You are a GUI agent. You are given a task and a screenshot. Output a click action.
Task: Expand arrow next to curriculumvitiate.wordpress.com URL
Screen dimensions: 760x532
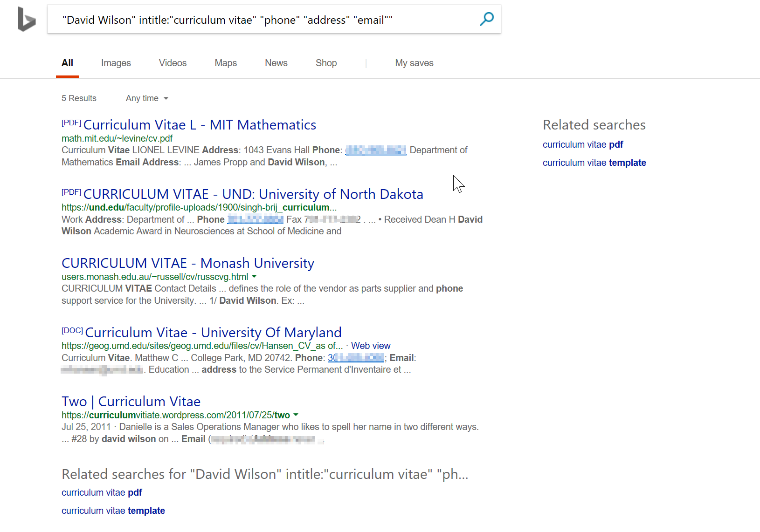pos(296,415)
